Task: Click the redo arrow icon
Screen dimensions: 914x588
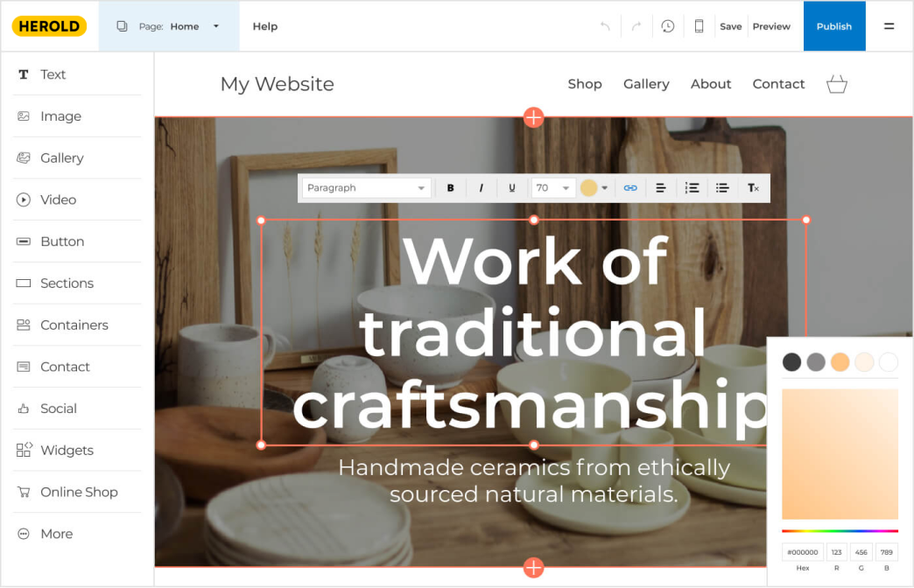Action: 636,26
